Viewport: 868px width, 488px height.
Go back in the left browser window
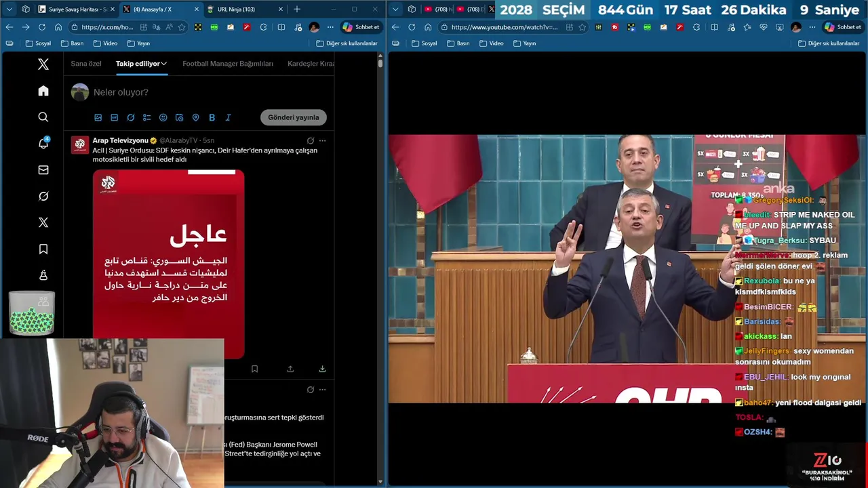[x=9, y=27]
